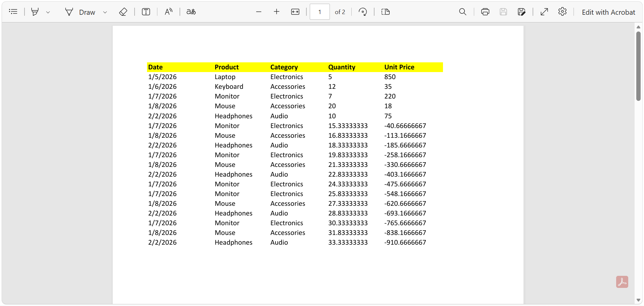644x306 pixels.
Task: Click the unit price value 220
Action: [x=390, y=96]
